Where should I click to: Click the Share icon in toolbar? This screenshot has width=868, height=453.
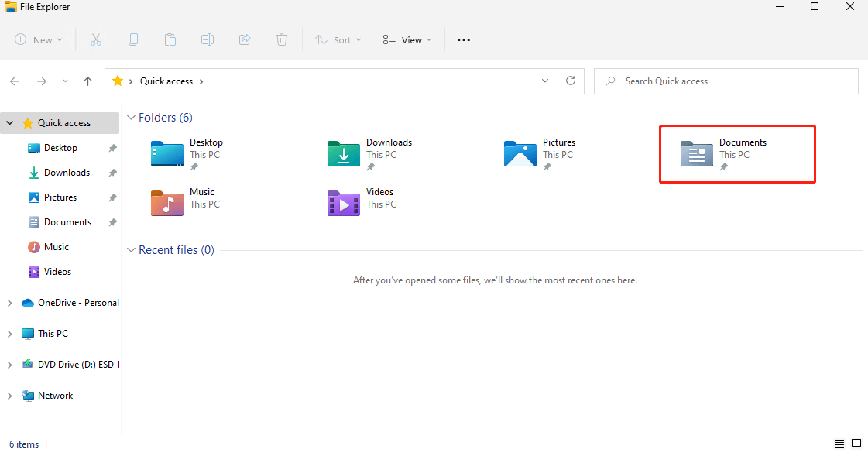click(x=245, y=39)
